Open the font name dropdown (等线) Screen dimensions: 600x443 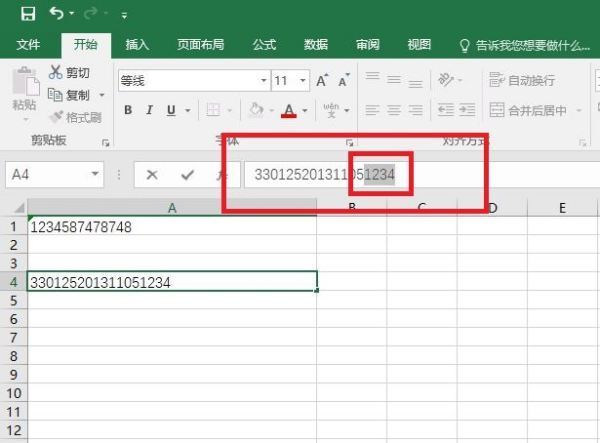[263, 80]
